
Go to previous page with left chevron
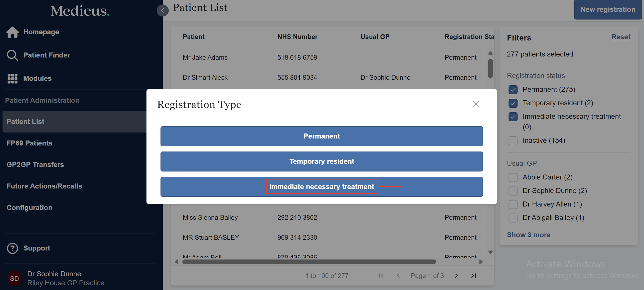point(398,275)
